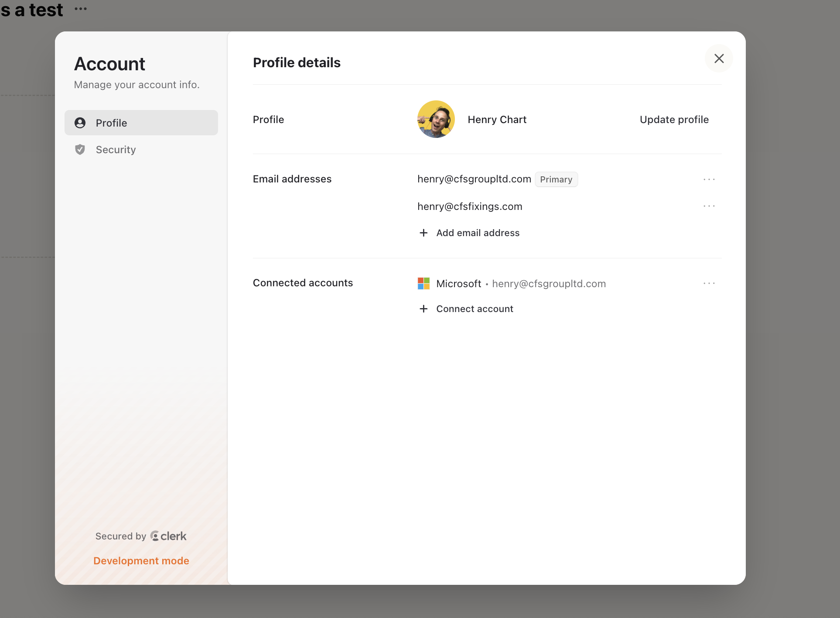This screenshot has height=618, width=840.
Task: Open options menu for Microsoft connected account
Action: coord(709,284)
